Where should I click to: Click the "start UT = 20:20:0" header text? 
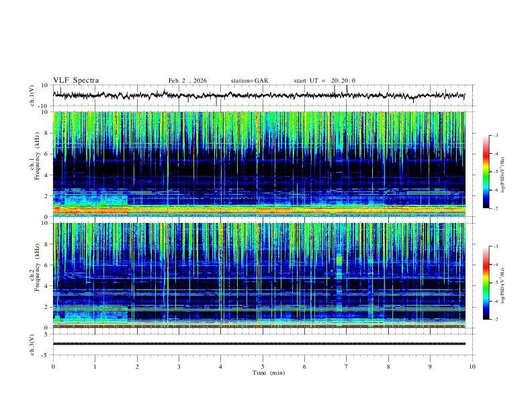324,81
